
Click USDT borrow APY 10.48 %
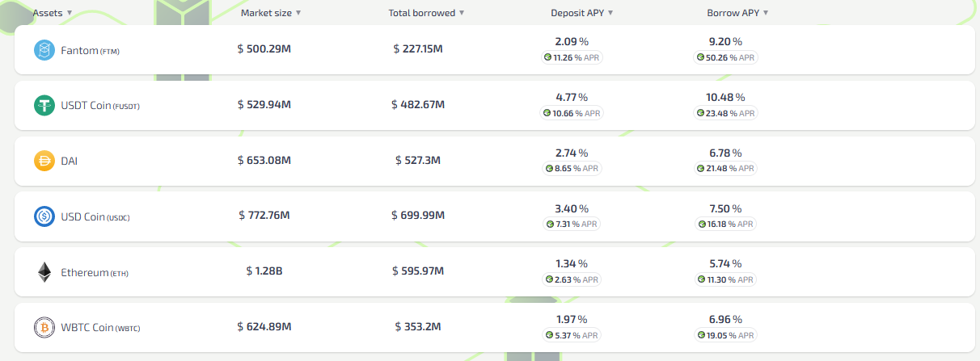[x=726, y=97]
